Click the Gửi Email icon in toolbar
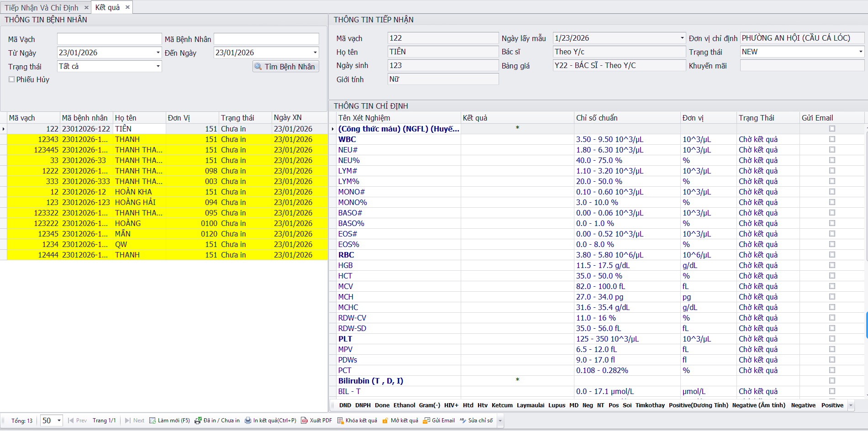 coord(426,420)
